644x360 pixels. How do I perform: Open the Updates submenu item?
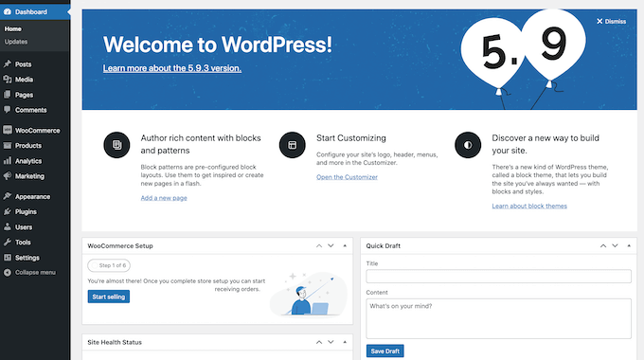point(16,42)
